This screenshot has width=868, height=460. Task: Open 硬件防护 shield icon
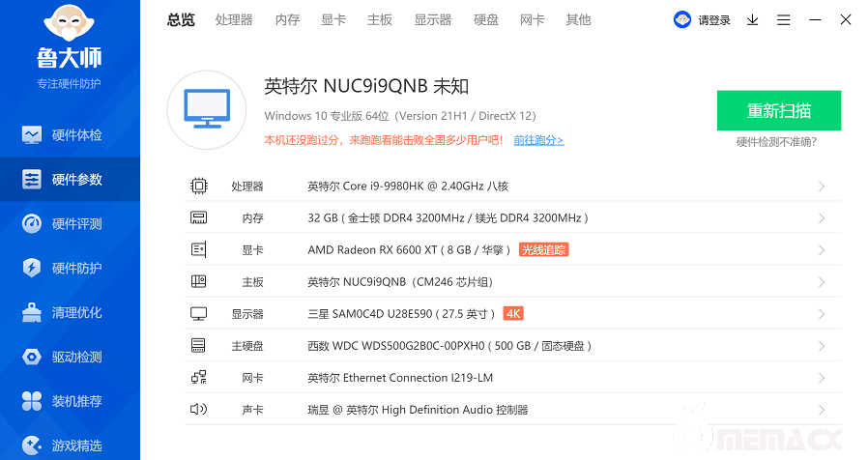(x=32, y=268)
